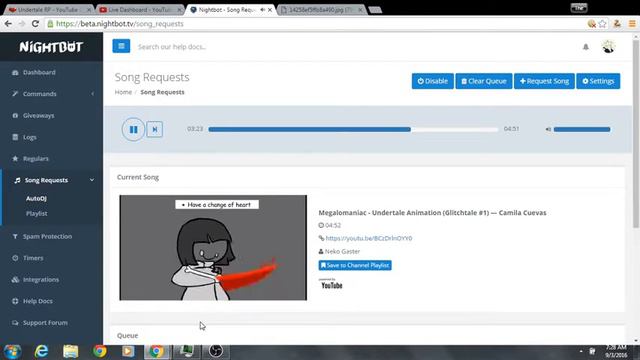Close the Nightbot Song Requests tab
Screen dimensions: 640x360
pos(270,9)
